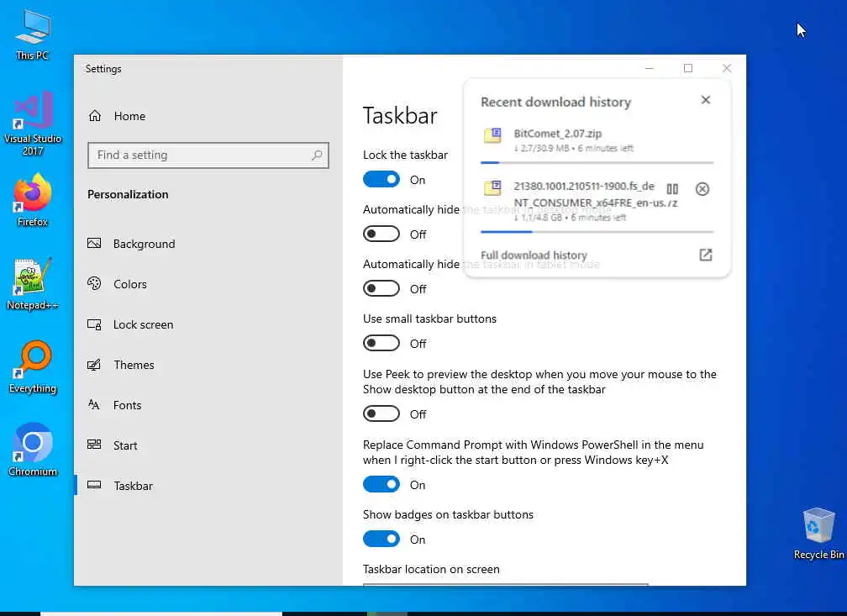Screen dimensions: 847x616
Task: Click Full download history link
Action: pyautogui.click(x=534, y=255)
